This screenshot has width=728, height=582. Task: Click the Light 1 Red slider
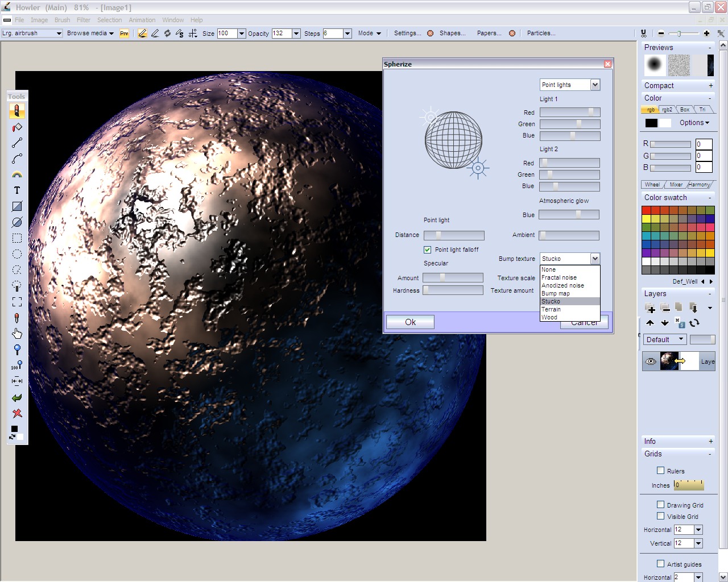569,113
